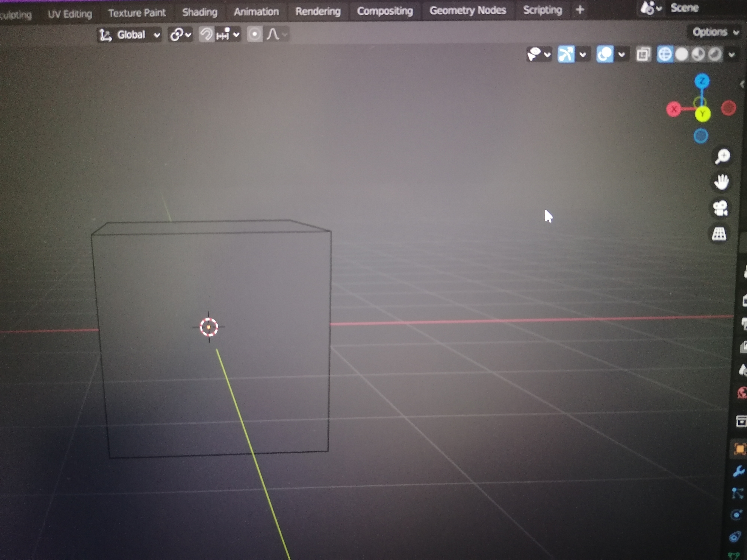This screenshot has height=560, width=747.
Task: Select material preview shading sphere
Action: (698, 54)
